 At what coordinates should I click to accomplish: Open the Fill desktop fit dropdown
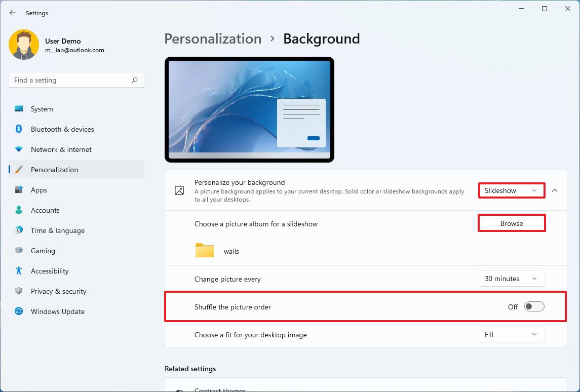click(x=511, y=334)
